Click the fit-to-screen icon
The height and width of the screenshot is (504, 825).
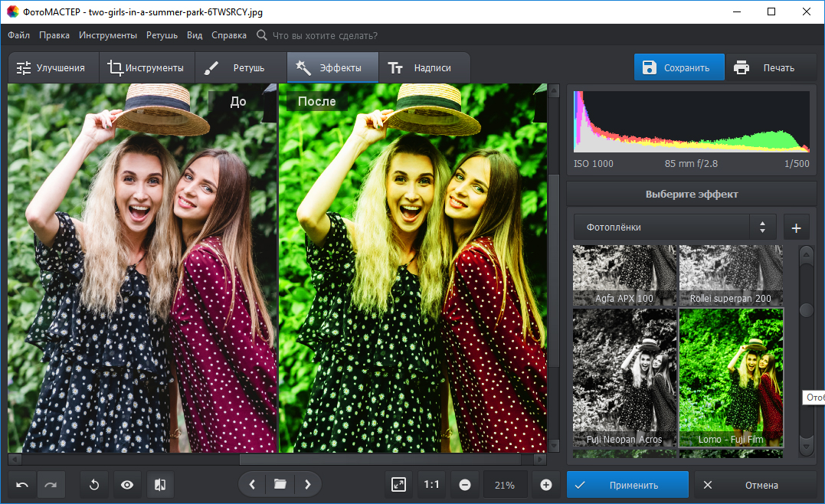pyautogui.click(x=398, y=485)
